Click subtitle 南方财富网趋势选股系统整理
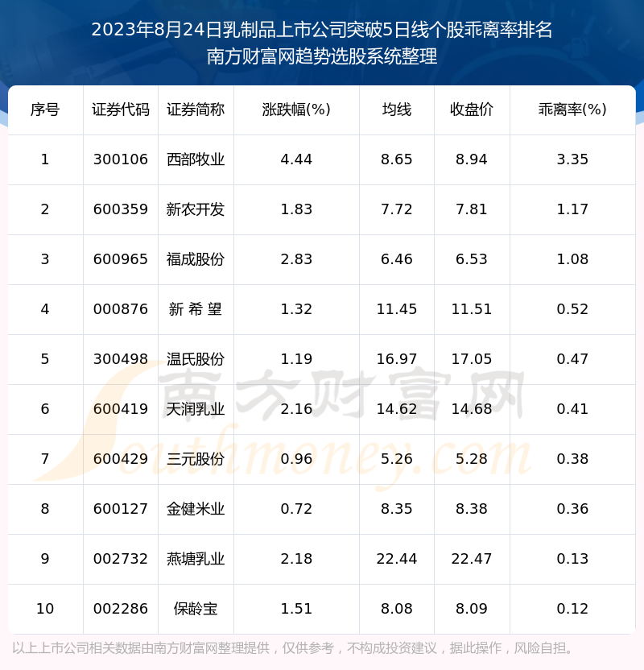This screenshot has height=670, width=644. pyautogui.click(x=322, y=56)
